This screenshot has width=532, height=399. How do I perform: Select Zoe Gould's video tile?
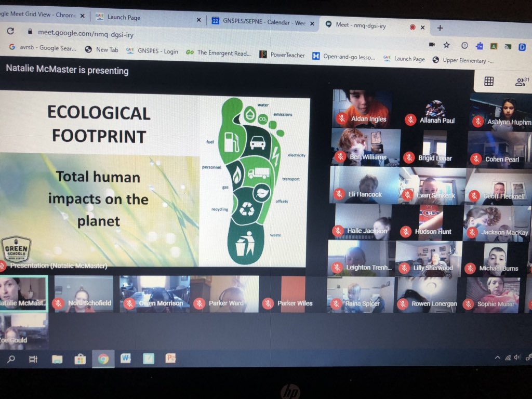pos(24,331)
